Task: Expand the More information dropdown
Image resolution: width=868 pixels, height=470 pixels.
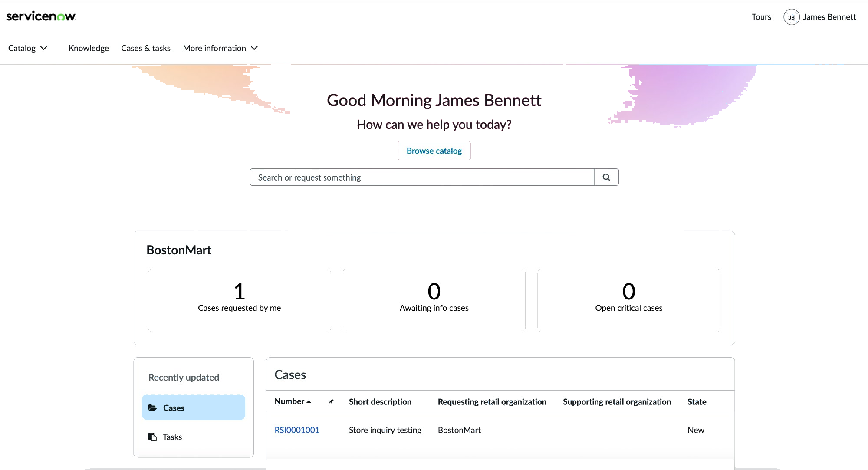Action: click(x=220, y=48)
